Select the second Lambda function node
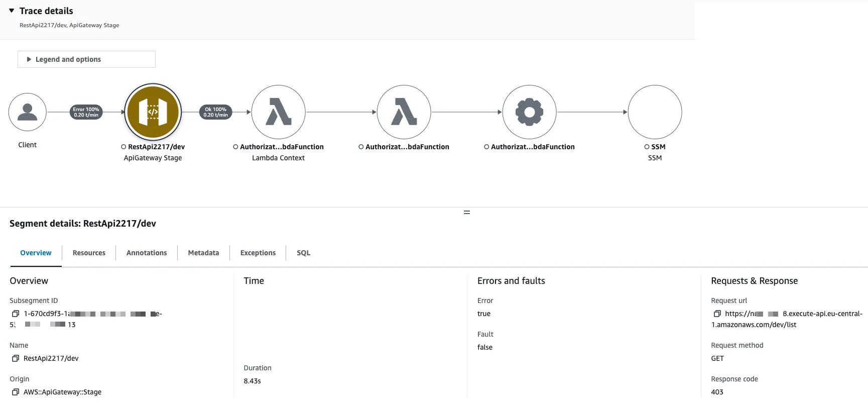The image size is (868, 405). (x=404, y=112)
